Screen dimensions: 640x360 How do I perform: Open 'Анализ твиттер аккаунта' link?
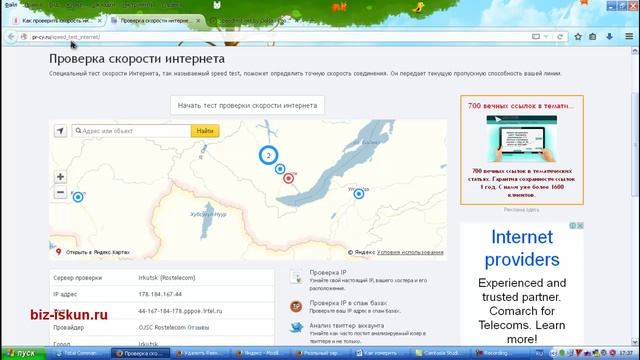(347, 325)
